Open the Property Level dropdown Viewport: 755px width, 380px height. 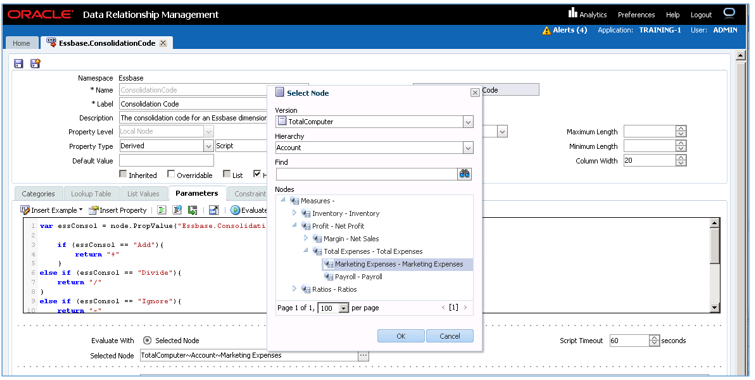pos(208,131)
